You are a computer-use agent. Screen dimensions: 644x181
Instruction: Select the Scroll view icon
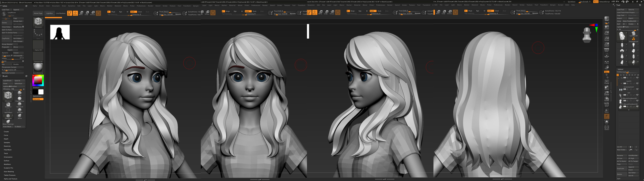pyautogui.click(x=607, y=27)
